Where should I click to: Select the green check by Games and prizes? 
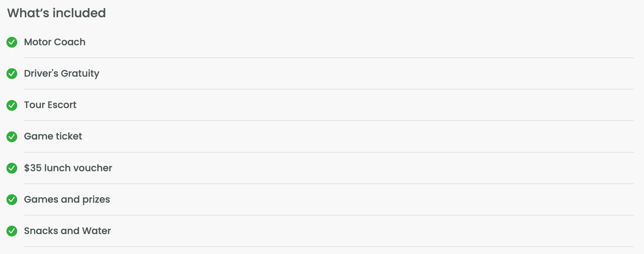coord(12,200)
